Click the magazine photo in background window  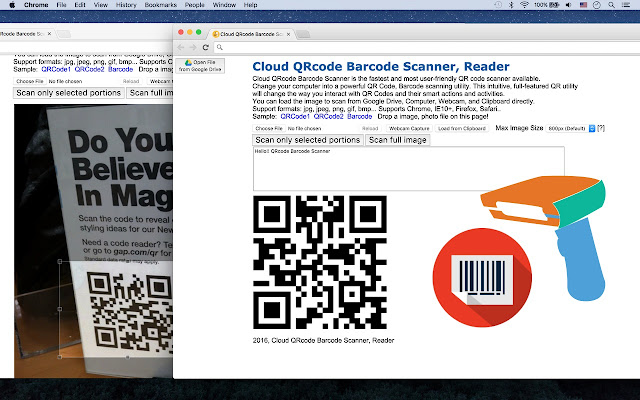(93, 241)
